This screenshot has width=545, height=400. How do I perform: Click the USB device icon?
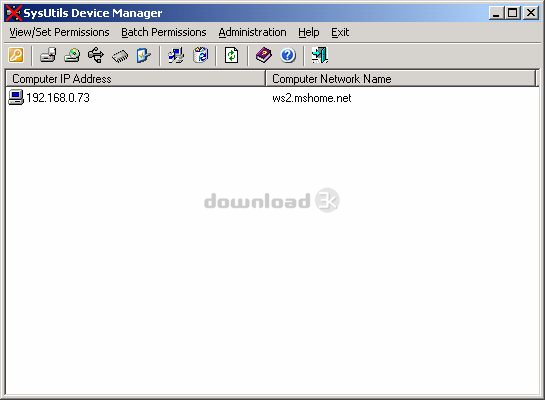pos(96,55)
